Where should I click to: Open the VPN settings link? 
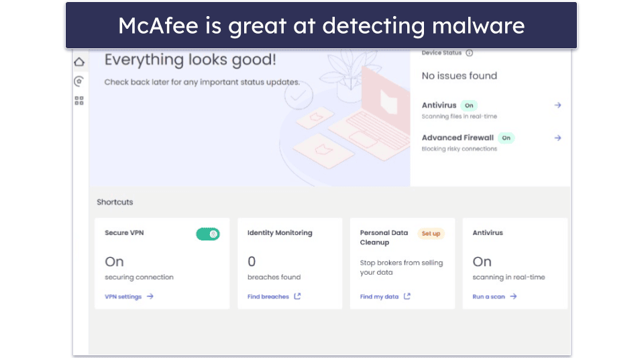123,296
